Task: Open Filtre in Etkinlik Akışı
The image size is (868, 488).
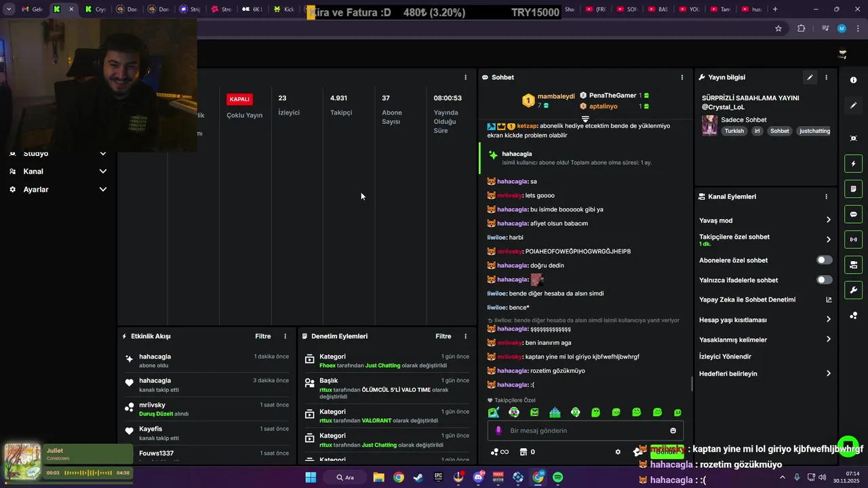Action: pyautogui.click(x=263, y=336)
